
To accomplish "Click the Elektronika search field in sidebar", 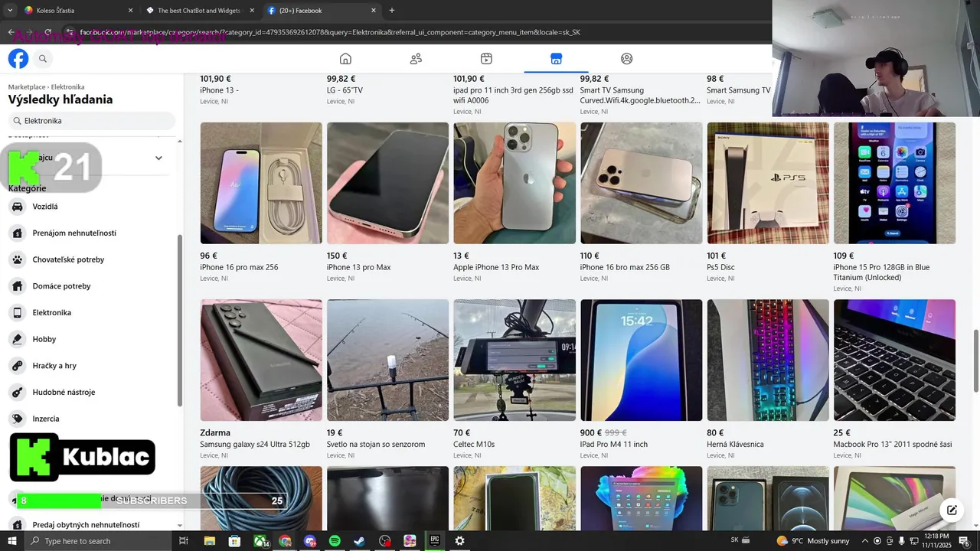I will click(92, 121).
